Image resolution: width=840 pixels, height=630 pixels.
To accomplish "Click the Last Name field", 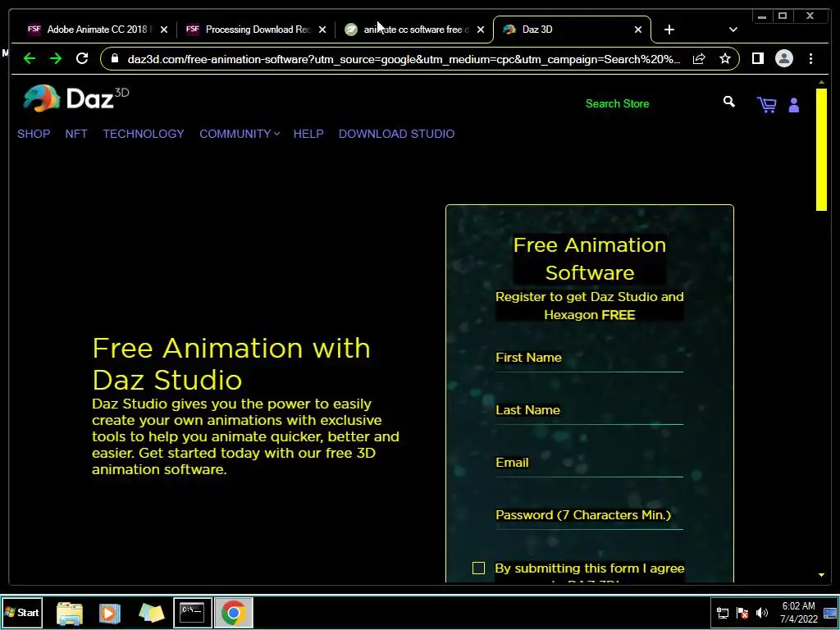I will click(589, 412).
